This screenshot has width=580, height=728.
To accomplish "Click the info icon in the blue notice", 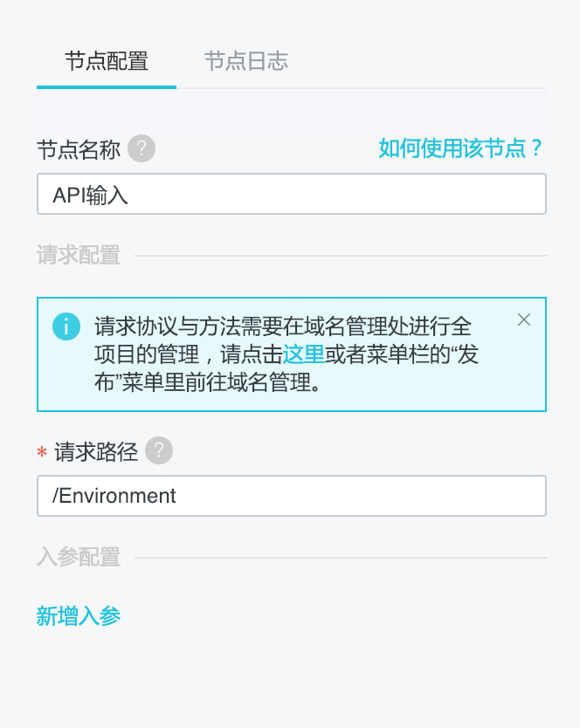I will click(x=66, y=326).
